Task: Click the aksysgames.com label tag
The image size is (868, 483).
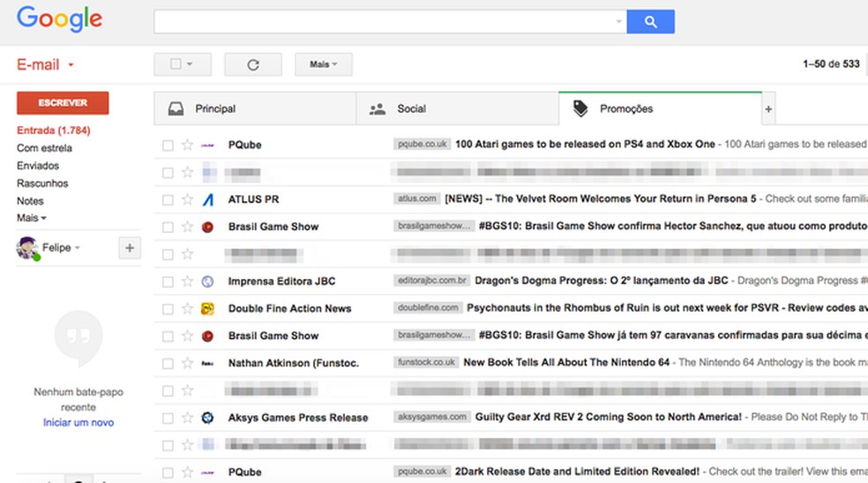Action: click(431, 417)
